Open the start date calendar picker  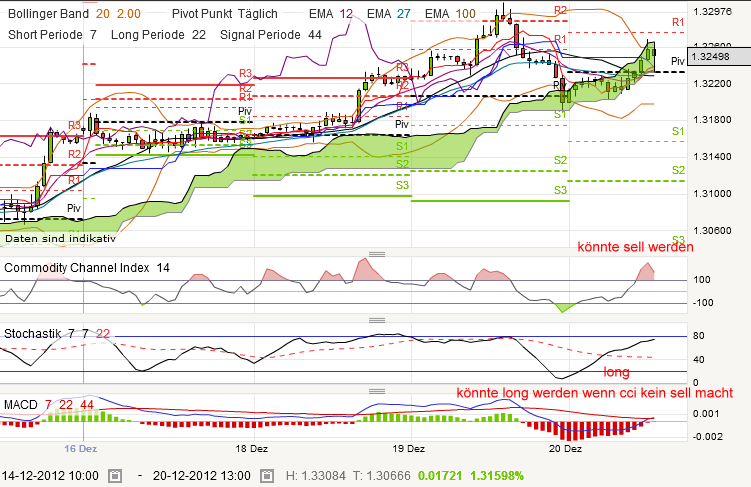tap(115, 474)
